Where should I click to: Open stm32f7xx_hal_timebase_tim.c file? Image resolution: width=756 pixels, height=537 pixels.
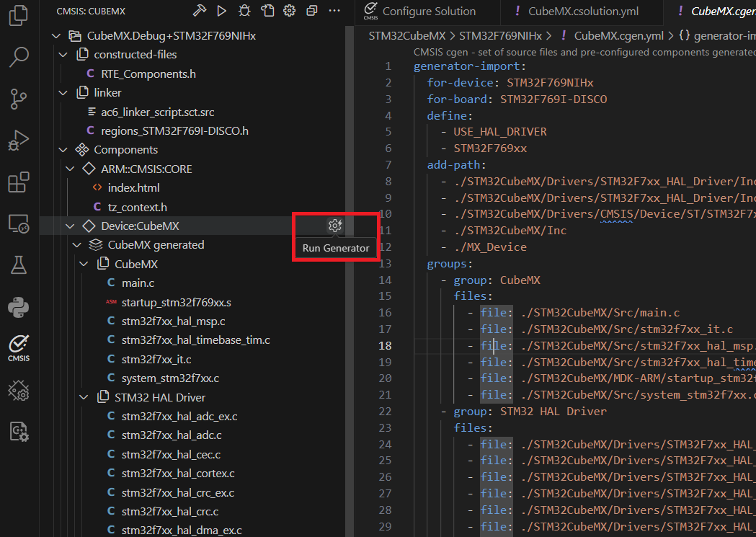click(195, 340)
